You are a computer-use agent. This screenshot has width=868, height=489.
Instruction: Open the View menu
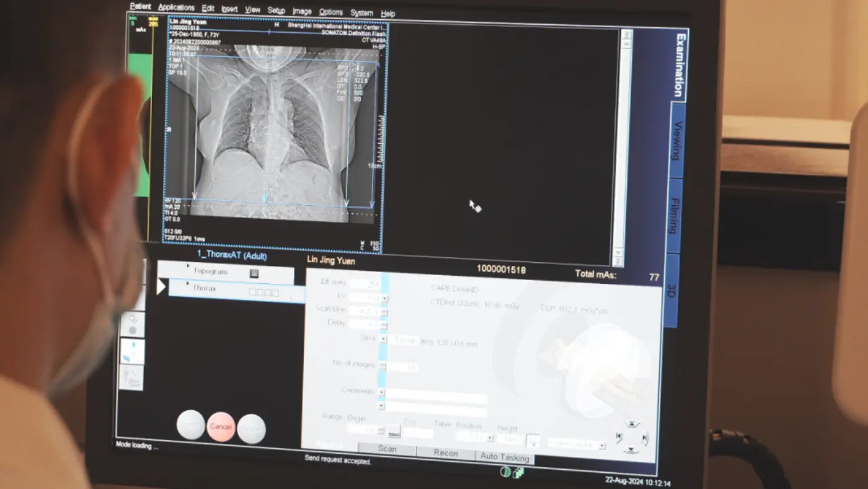click(252, 9)
